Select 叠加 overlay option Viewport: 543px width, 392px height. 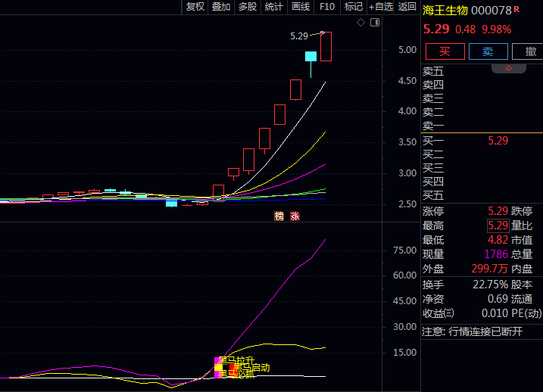click(x=221, y=7)
